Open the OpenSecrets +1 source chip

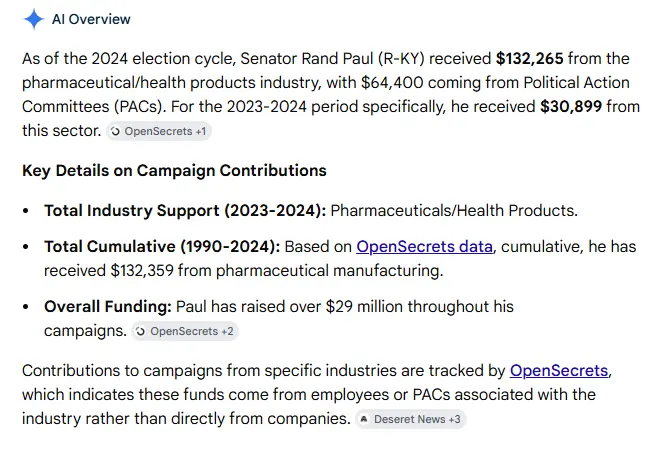point(159,131)
